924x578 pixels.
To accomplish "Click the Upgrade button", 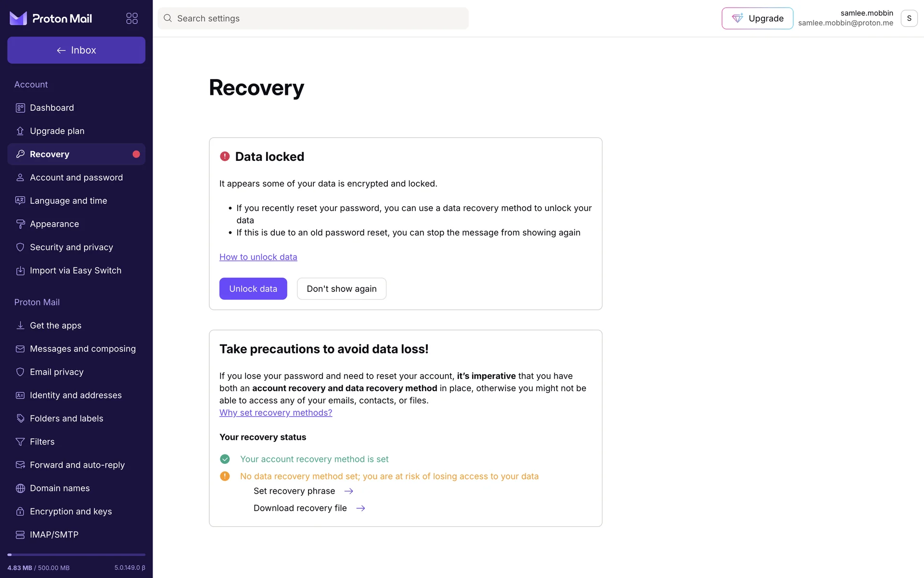I will [757, 18].
